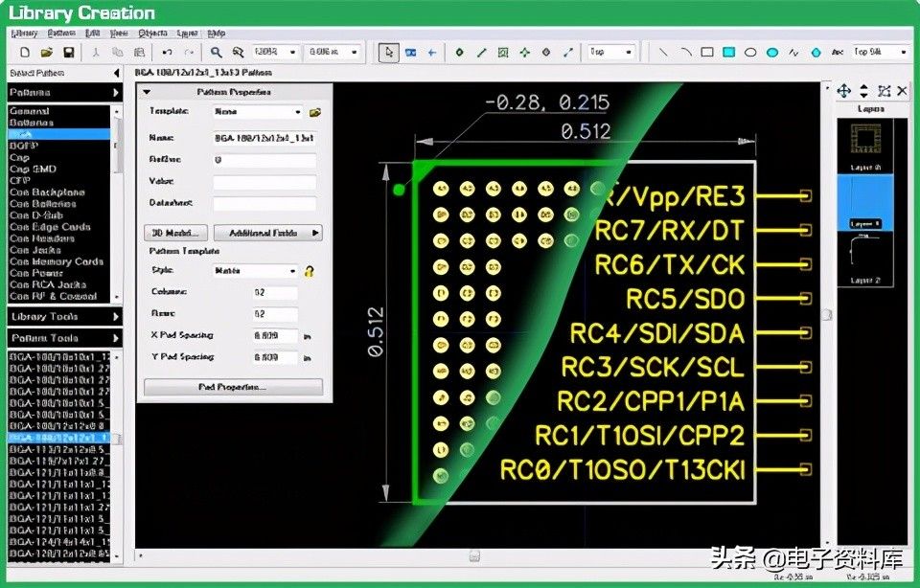Viewport: 920px width, 588px height.
Task: Select the magnifier Zoom tool
Action: tap(217, 53)
